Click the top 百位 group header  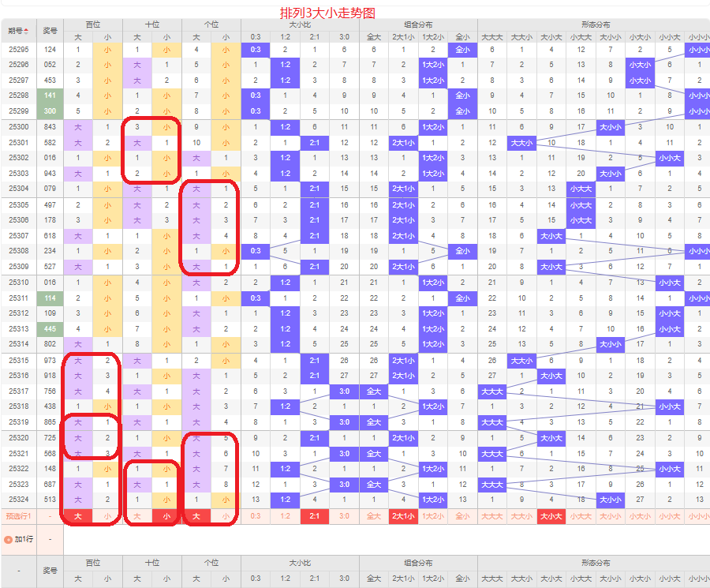pos(93,25)
